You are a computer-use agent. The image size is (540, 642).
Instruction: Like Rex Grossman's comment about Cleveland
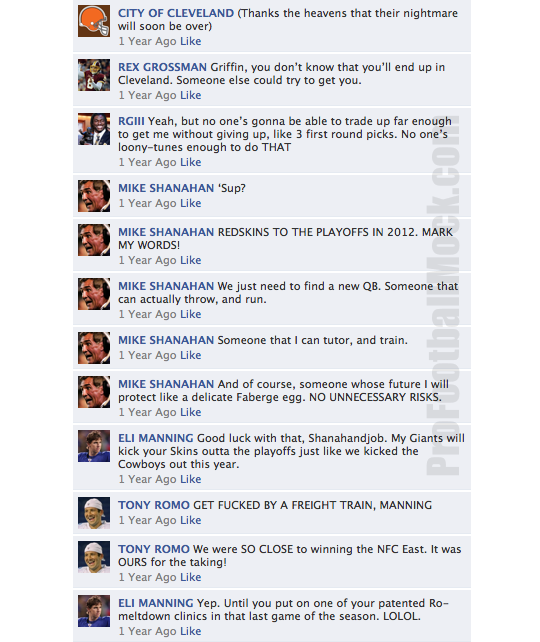click(x=190, y=95)
